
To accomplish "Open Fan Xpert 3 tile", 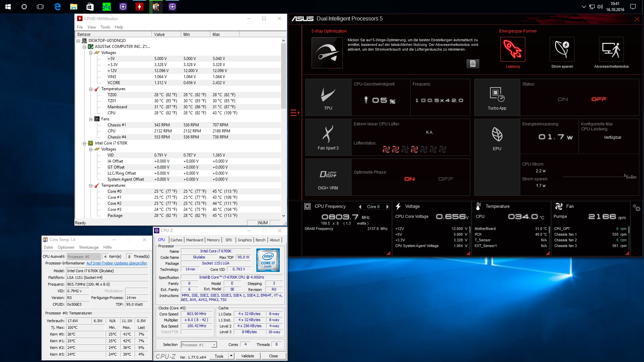I will [x=328, y=135].
